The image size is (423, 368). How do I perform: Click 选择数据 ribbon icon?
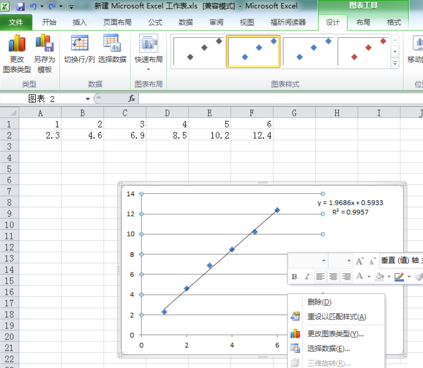(x=112, y=49)
